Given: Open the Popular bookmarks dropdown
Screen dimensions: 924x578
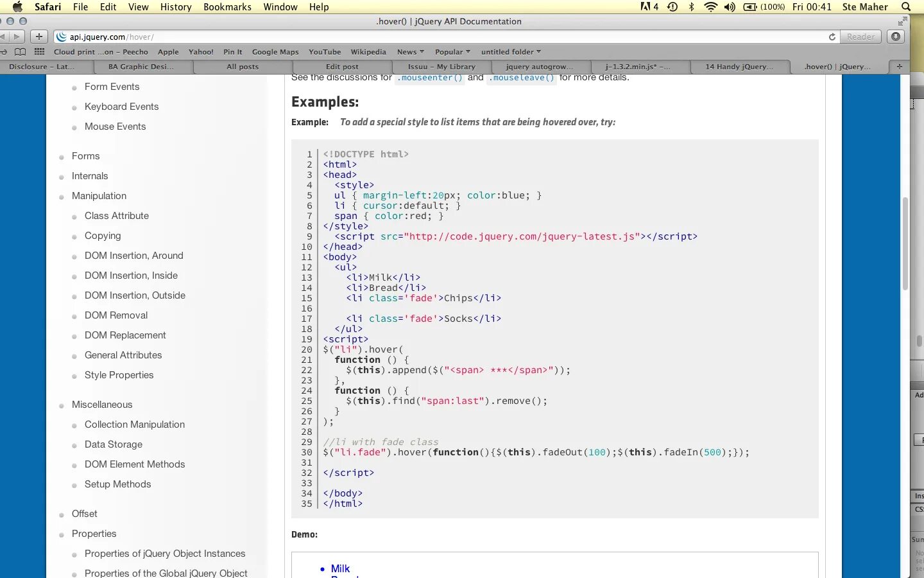Looking at the screenshot, I should point(452,52).
